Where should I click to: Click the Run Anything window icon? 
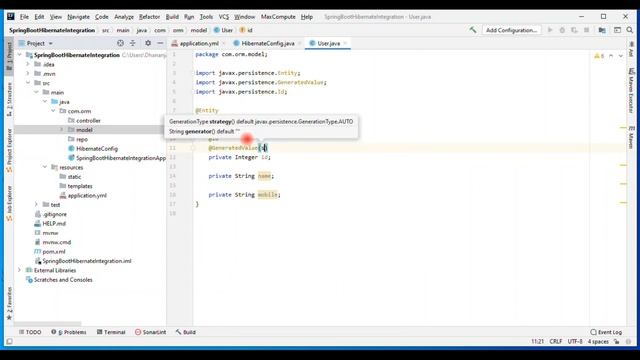617,30
